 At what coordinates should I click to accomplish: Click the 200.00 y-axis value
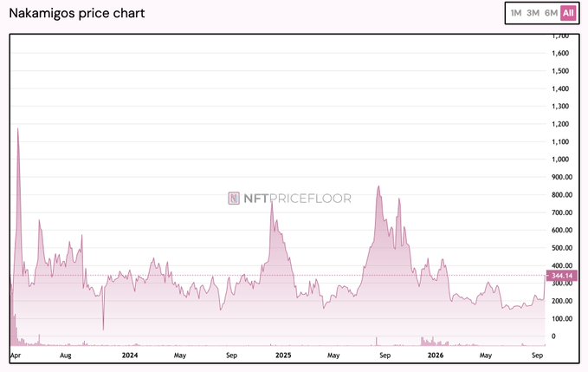(x=562, y=301)
